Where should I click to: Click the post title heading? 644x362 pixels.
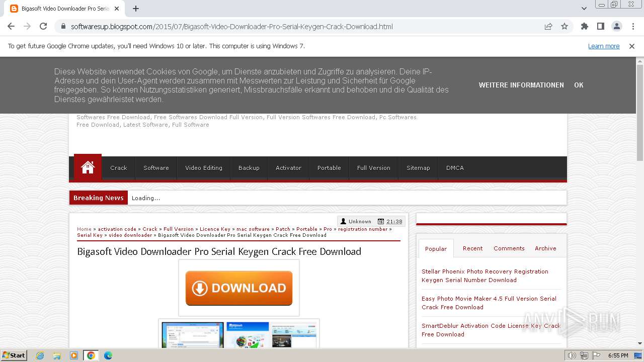(219, 251)
